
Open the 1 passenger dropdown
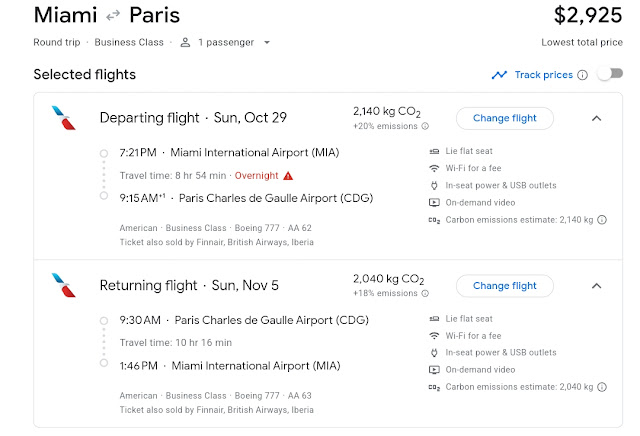[226, 43]
